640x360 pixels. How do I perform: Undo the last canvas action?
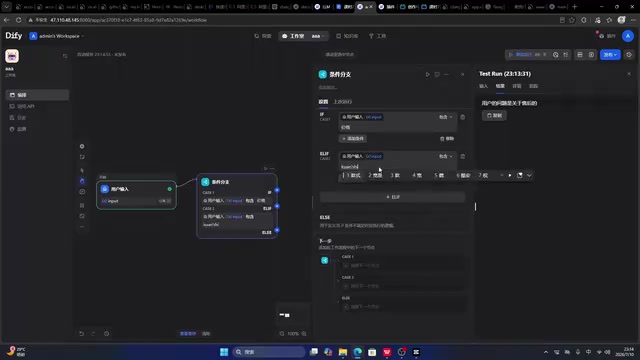point(81,333)
